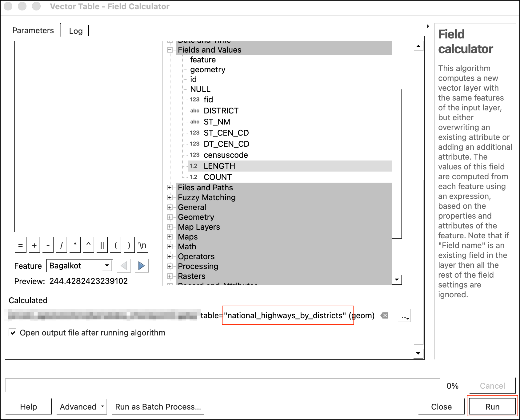Image resolution: width=520 pixels, height=420 pixels.
Task: Expand the Geometry function group
Action: 170,217
